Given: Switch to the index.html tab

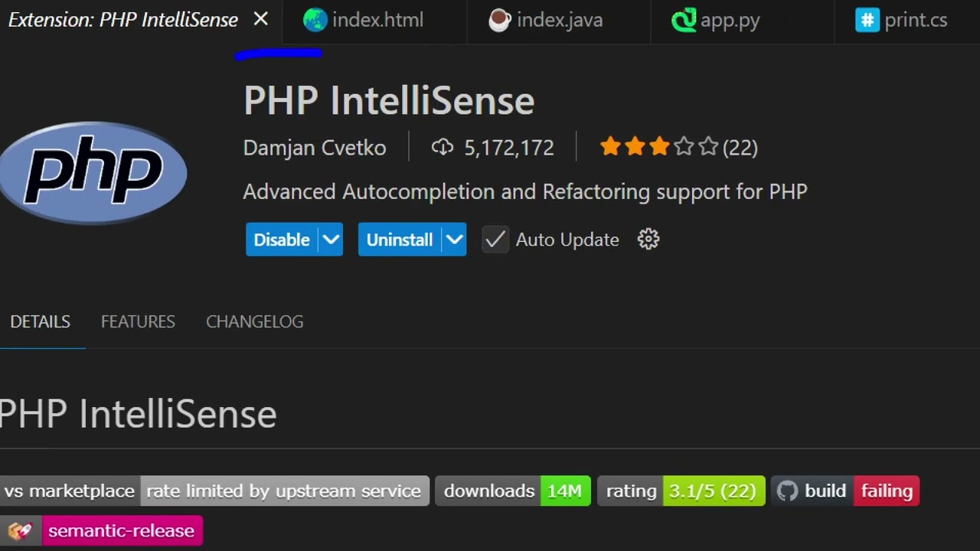Looking at the screenshot, I should click(x=374, y=20).
